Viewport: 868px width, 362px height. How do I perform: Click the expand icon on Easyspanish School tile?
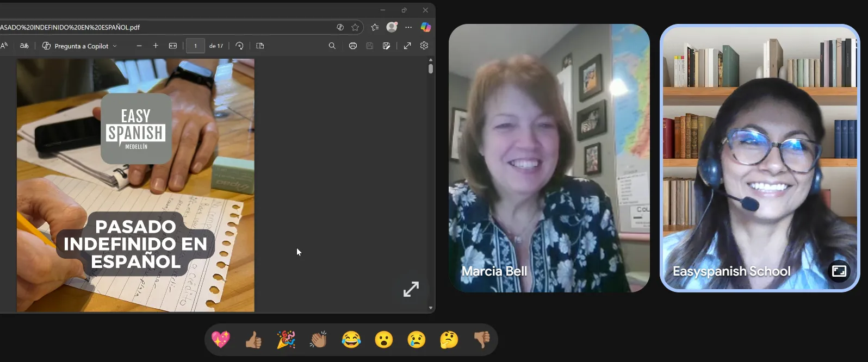[x=839, y=271]
